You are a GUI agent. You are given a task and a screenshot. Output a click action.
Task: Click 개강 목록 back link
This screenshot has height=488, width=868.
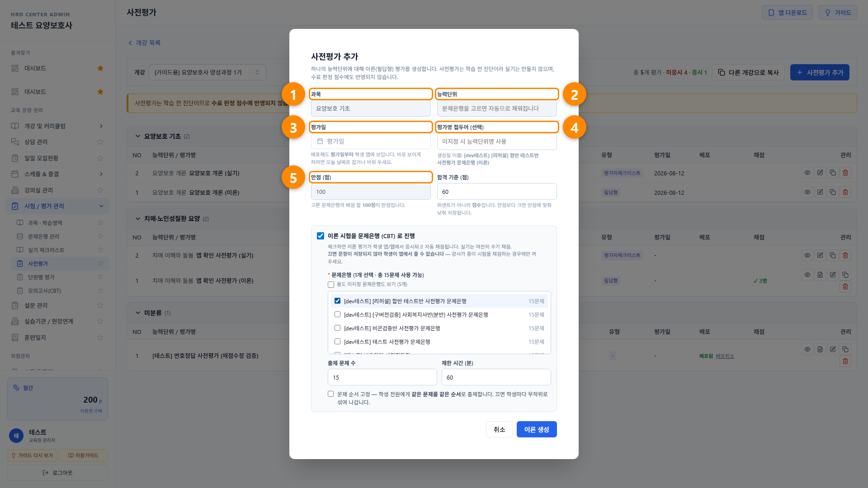pyautogui.click(x=144, y=42)
